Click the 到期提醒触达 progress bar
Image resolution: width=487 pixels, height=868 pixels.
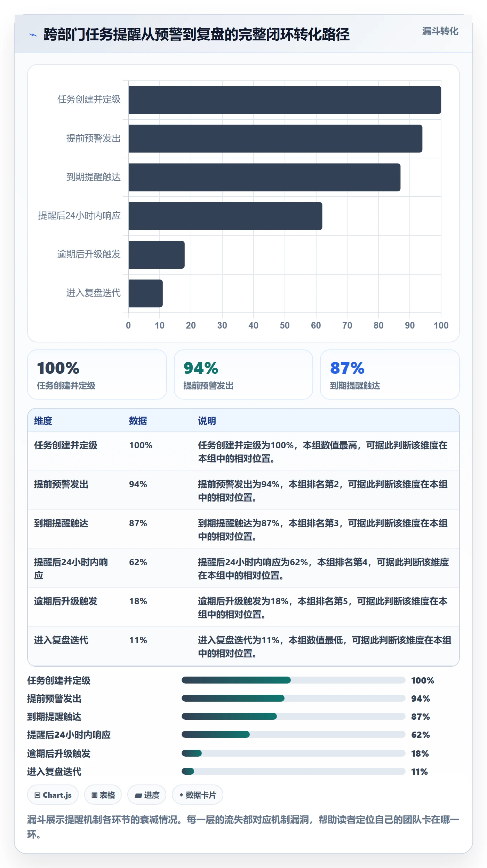tap(293, 716)
